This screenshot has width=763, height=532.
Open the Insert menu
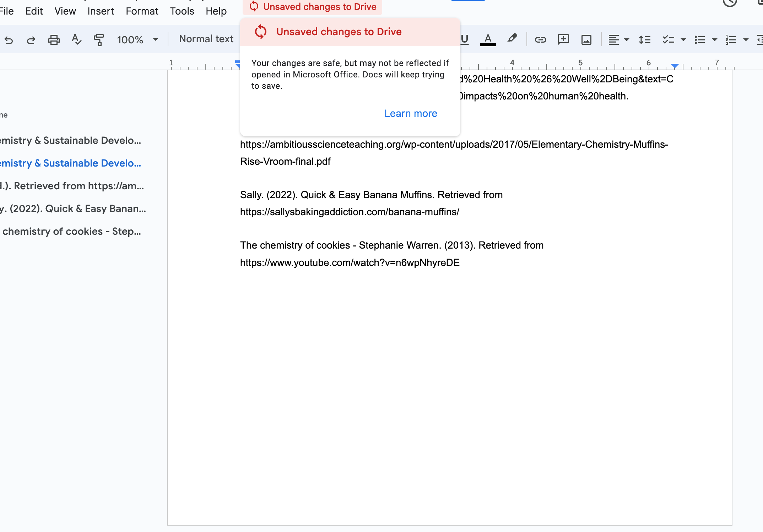click(x=101, y=11)
